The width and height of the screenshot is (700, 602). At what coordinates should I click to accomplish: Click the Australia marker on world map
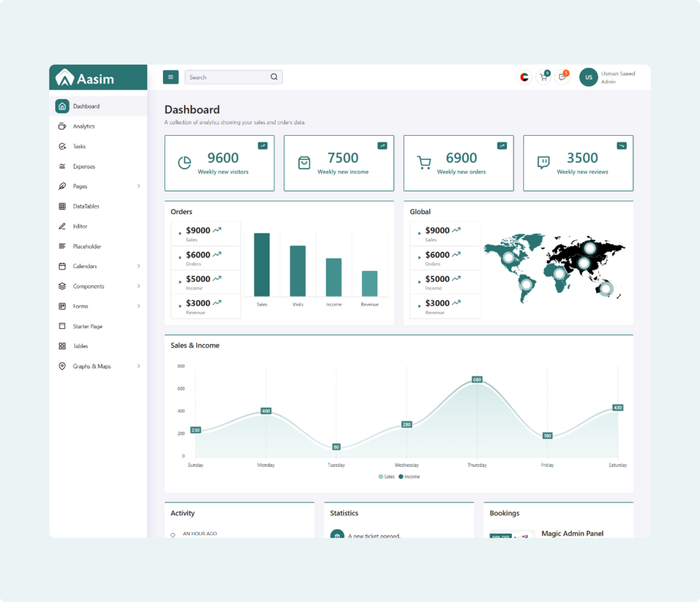[x=606, y=288]
